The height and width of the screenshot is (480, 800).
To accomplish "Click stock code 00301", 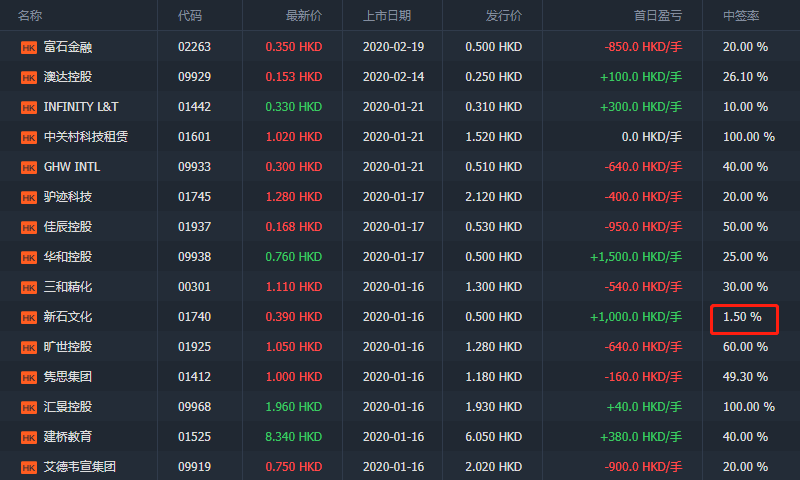I will click(194, 287).
